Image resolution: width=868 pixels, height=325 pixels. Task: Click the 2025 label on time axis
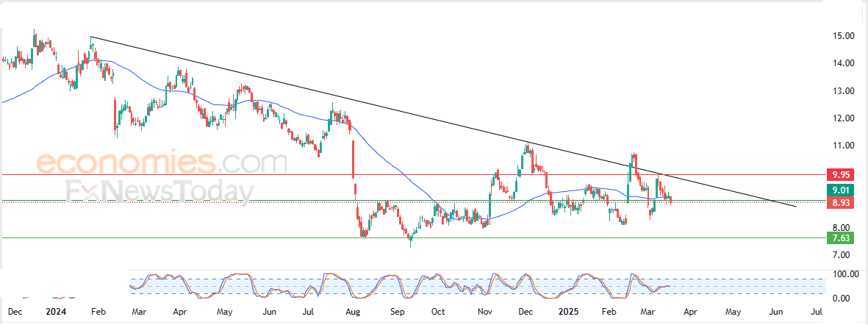click(x=569, y=312)
